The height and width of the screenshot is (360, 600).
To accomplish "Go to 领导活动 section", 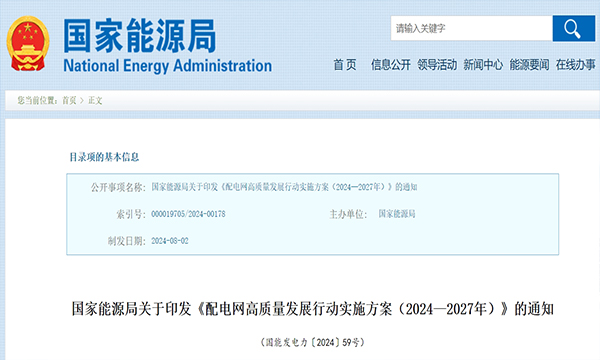I will pos(437,65).
